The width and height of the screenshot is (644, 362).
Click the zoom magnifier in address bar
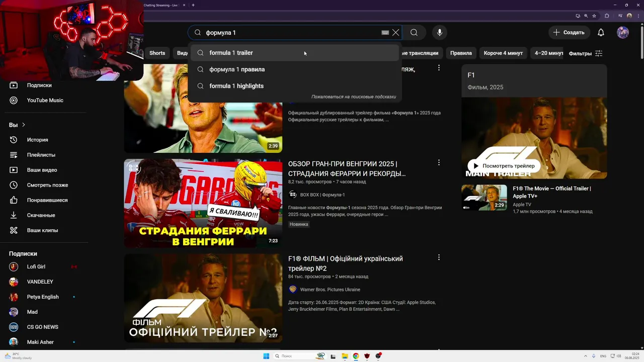[x=586, y=16]
